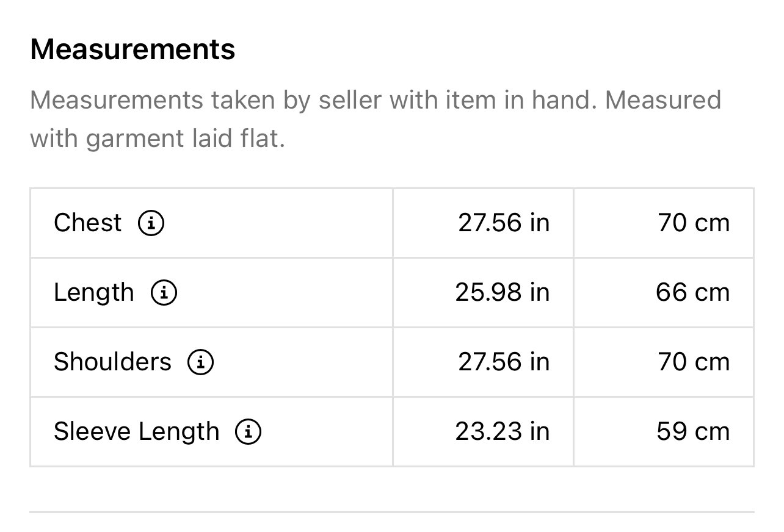
Task: Click the 66 cm length value
Action: click(693, 293)
